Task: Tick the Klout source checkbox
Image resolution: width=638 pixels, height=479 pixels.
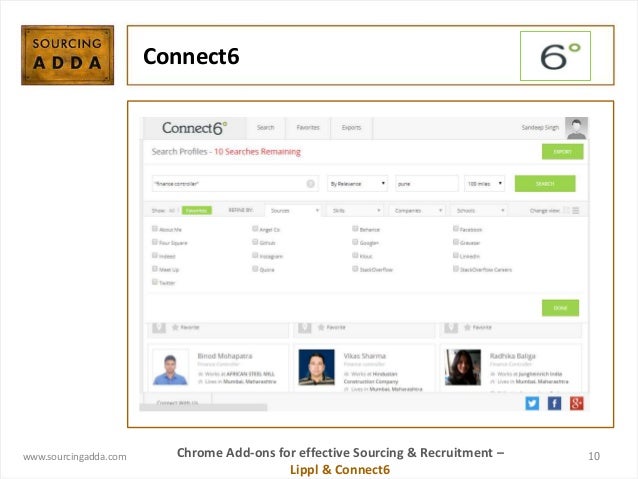Action: 355,256
